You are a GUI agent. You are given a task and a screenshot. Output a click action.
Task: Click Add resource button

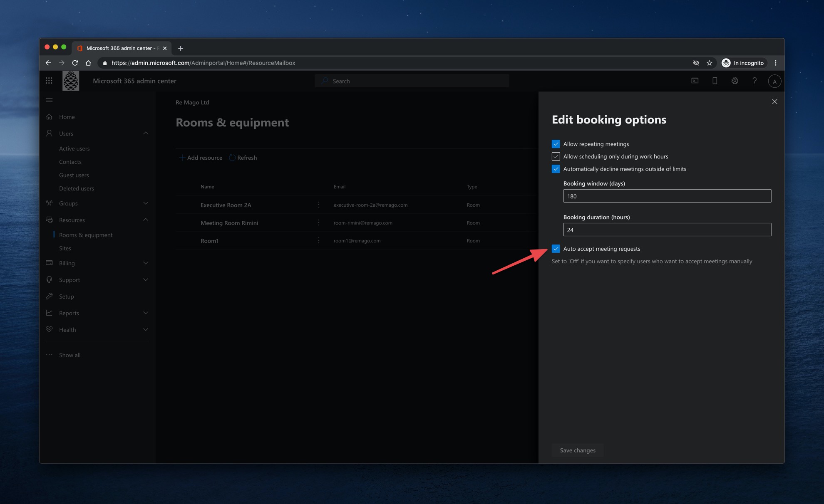click(x=201, y=158)
